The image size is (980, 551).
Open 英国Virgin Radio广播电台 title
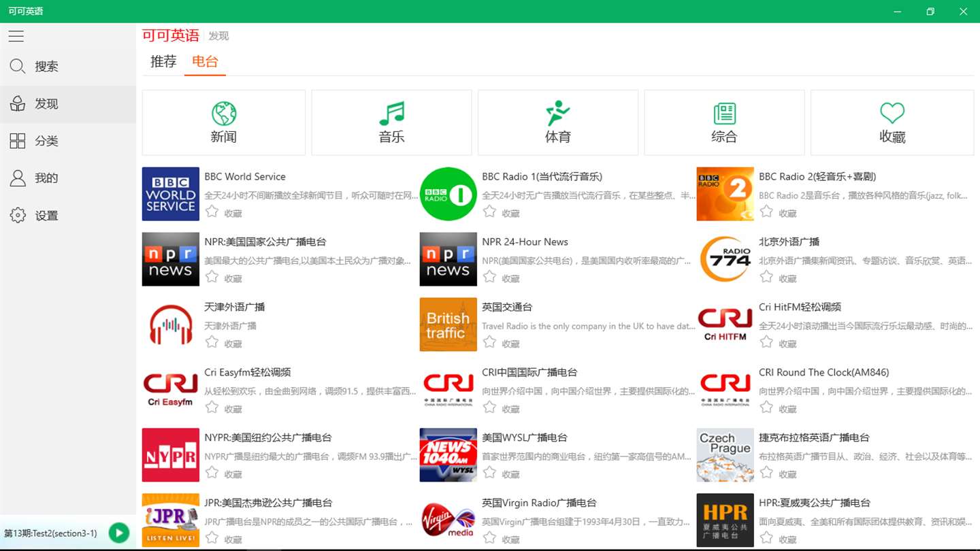(x=539, y=503)
